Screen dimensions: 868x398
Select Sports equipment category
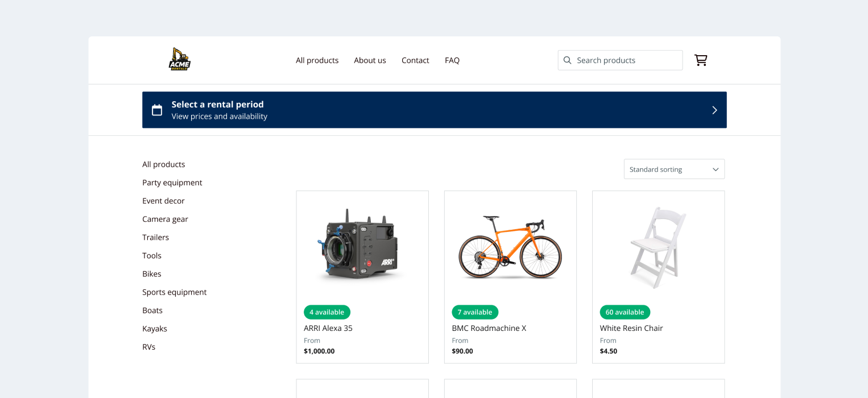click(x=175, y=292)
